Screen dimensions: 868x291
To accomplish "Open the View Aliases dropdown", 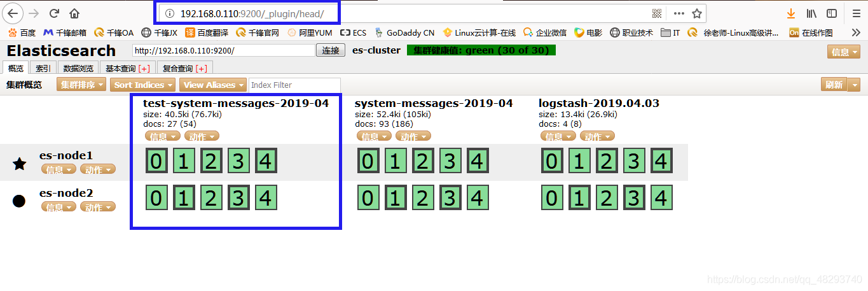I will pos(213,85).
